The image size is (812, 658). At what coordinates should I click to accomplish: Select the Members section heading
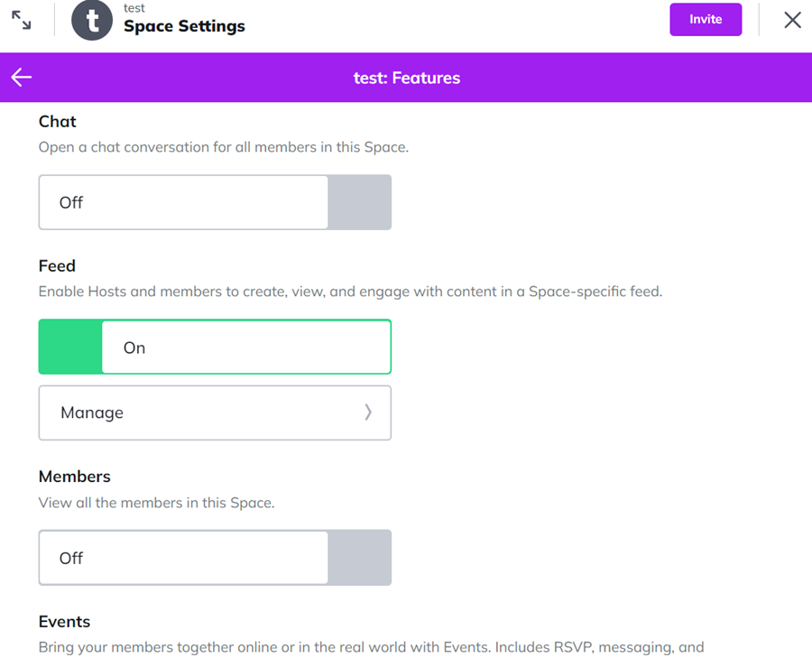(75, 477)
